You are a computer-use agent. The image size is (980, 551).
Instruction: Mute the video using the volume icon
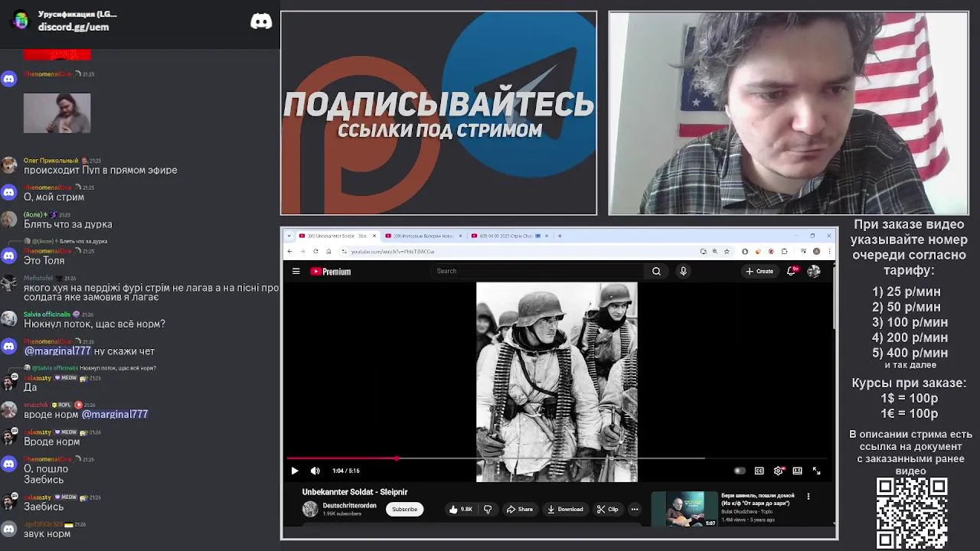[315, 471]
